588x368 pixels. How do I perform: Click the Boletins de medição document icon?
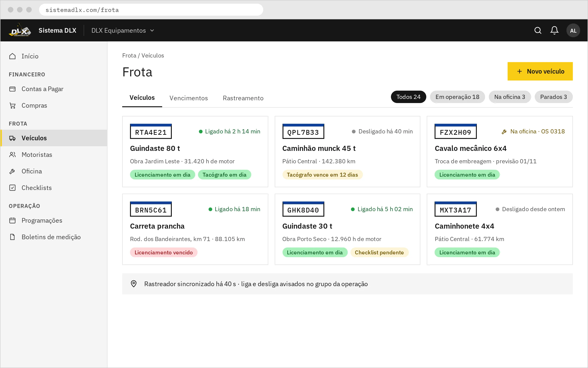[x=12, y=237]
